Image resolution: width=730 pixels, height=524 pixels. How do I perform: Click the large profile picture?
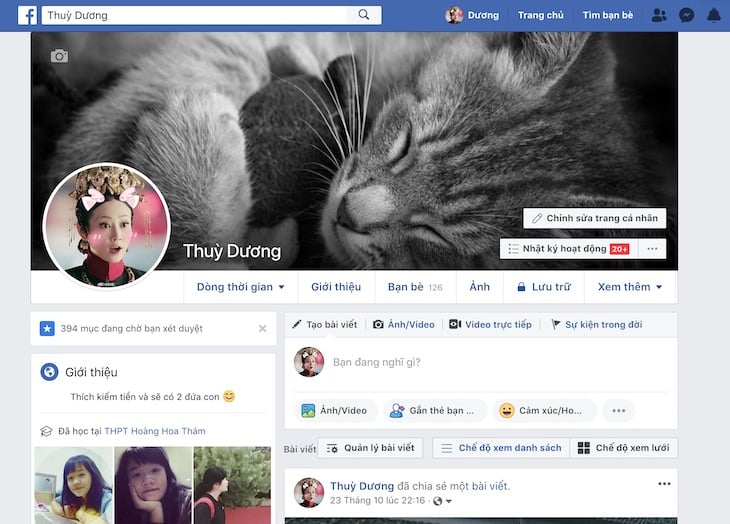pos(107,226)
